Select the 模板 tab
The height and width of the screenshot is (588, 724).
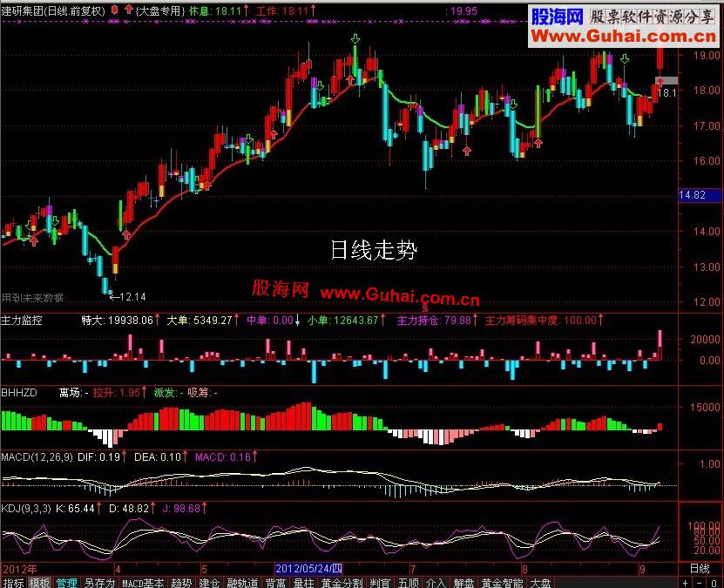tap(40, 583)
